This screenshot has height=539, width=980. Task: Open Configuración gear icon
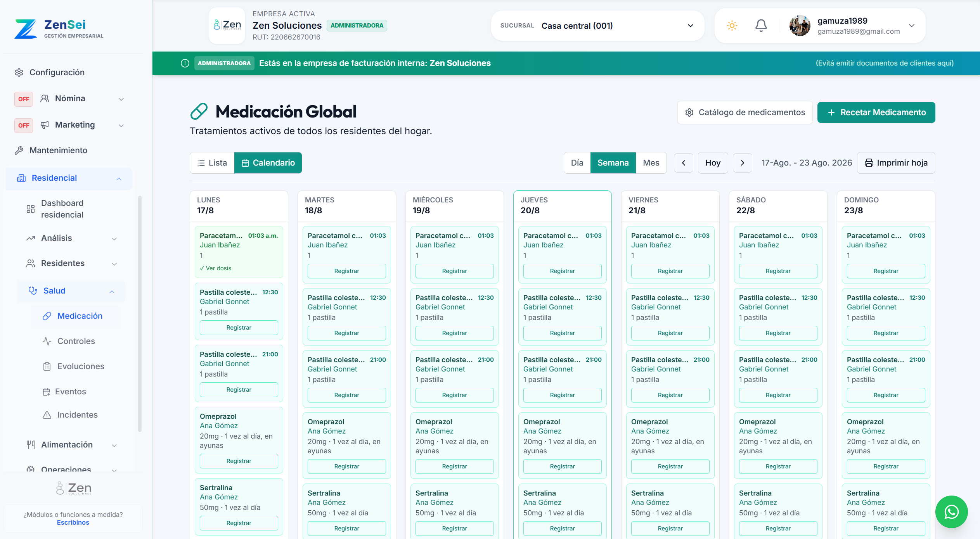[19, 73]
